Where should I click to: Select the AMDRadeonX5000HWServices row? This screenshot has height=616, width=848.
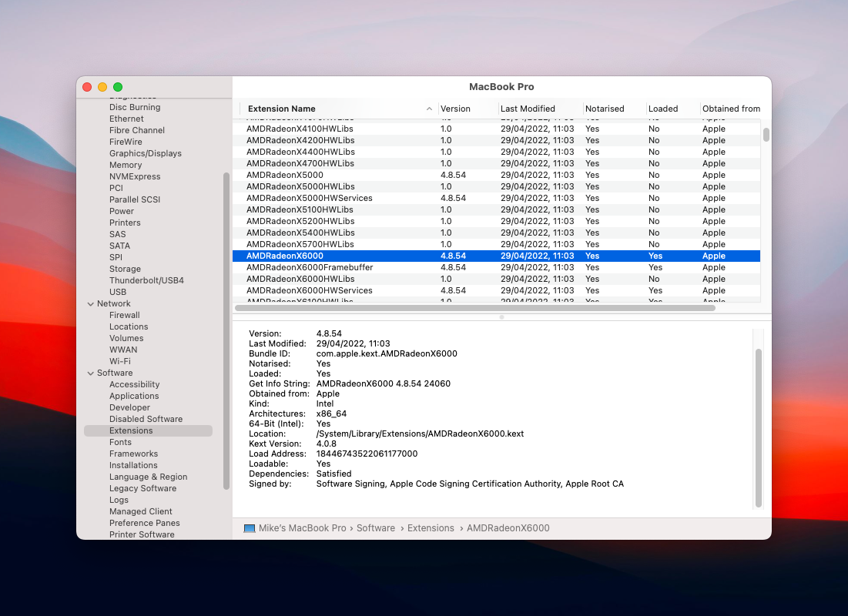(497, 198)
